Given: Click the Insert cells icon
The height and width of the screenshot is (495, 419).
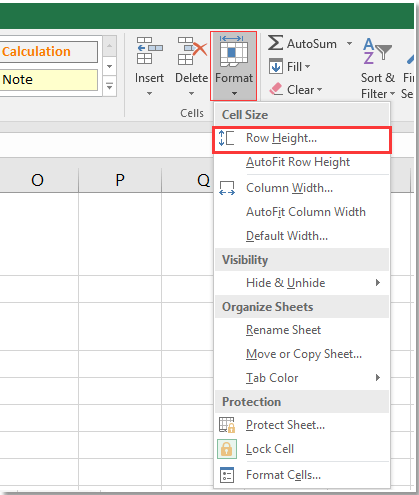Looking at the screenshot, I should click(149, 50).
